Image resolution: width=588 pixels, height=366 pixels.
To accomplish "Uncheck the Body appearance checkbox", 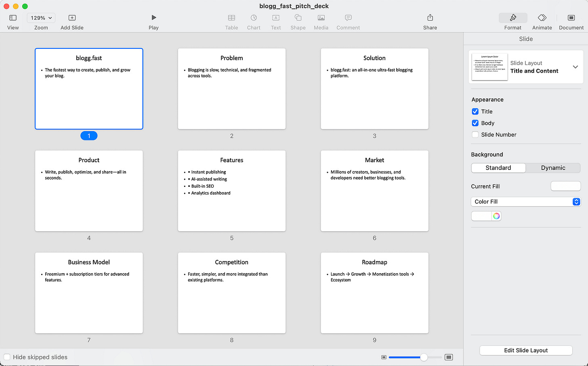I will [x=475, y=123].
